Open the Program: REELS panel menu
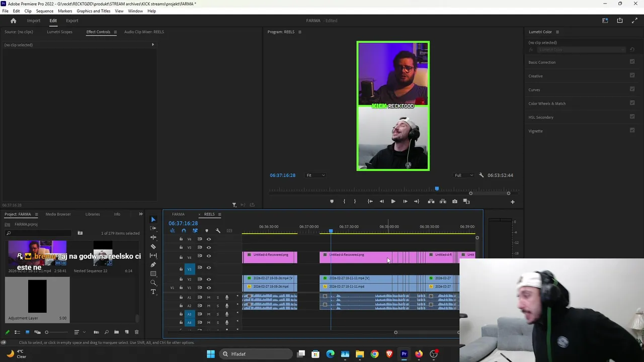Viewport: 644px width, 362px height. (x=300, y=32)
